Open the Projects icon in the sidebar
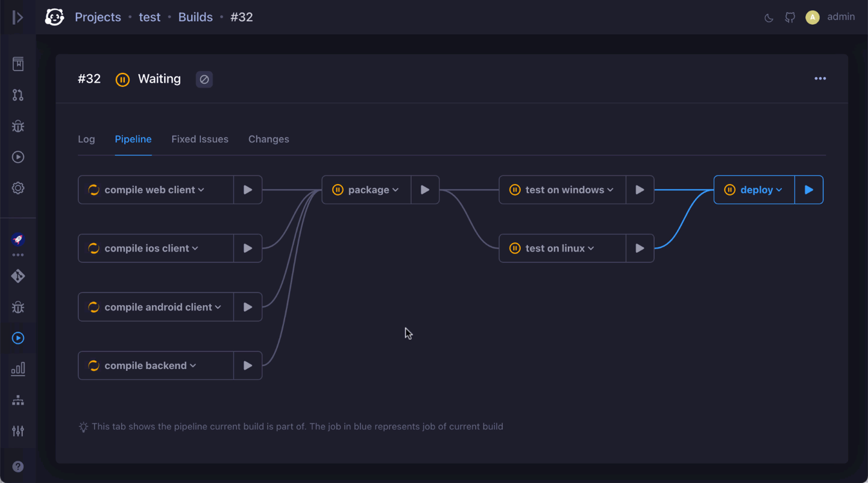The image size is (868, 483). point(18,63)
